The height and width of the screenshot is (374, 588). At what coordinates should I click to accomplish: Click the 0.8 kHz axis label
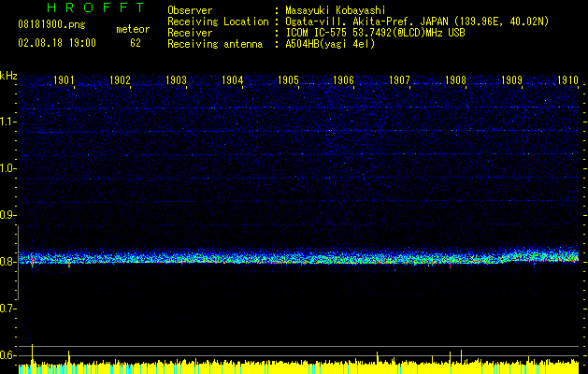[x=8, y=262]
